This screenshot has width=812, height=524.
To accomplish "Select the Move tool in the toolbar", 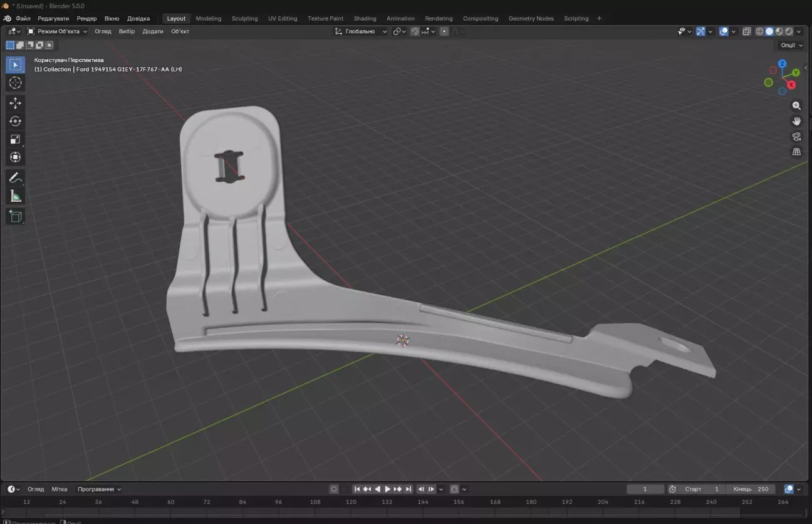I will click(15, 102).
